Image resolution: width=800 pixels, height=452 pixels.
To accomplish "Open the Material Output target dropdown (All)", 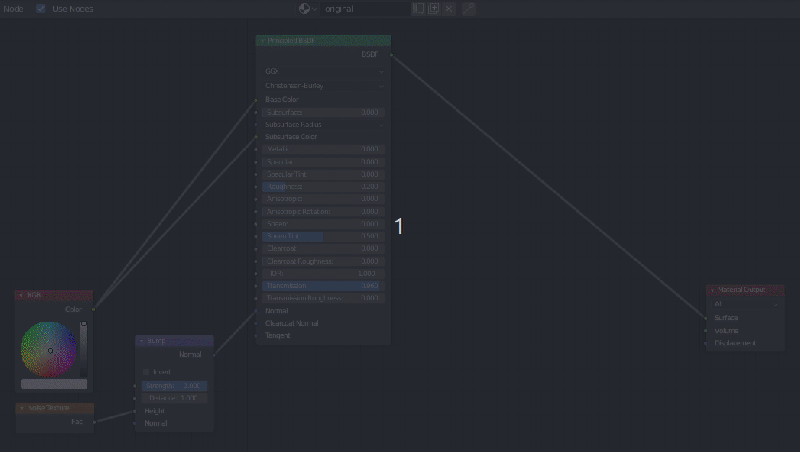I will tap(745, 304).
